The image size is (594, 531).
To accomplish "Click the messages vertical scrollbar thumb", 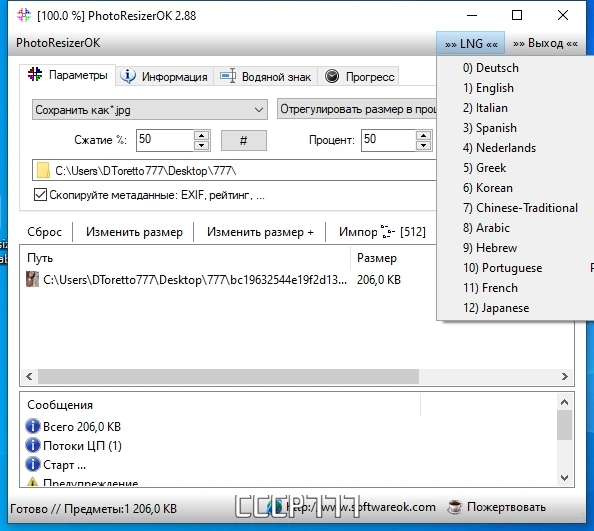I will (x=564, y=425).
